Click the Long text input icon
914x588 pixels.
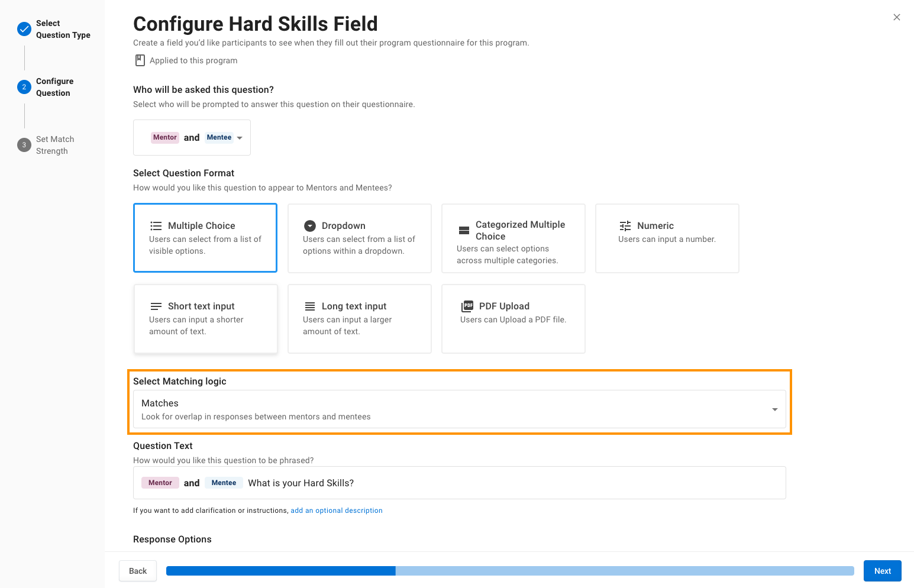[x=310, y=306]
